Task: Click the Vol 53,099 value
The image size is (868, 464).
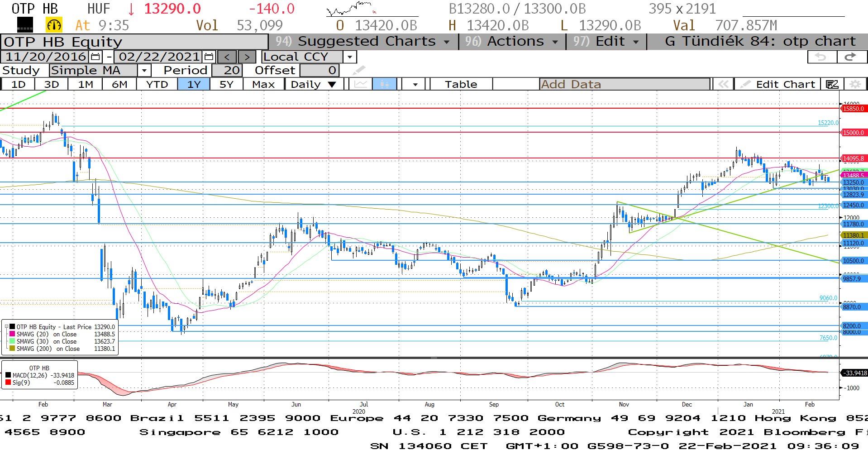Action: click(239, 25)
